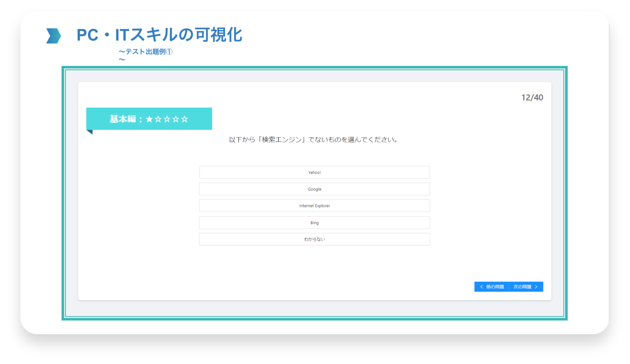Click the filled first star in the banner
Image resolution: width=630 pixels, height=364 pixels.
tap(149, 119)
